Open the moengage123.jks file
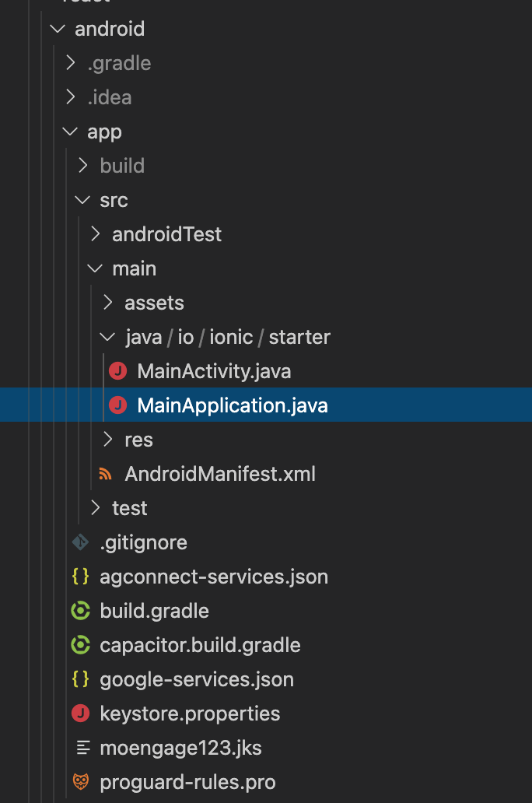The width and height of the screenshot is (532, 803). pos(180,748)
